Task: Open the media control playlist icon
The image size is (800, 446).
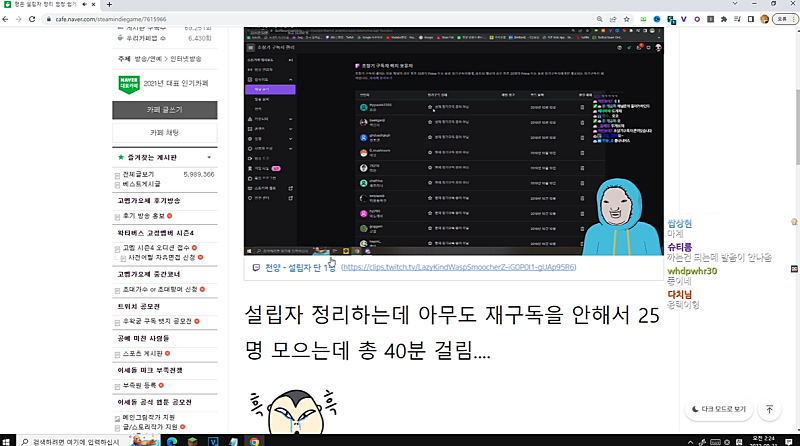Action: pos(737,19)
